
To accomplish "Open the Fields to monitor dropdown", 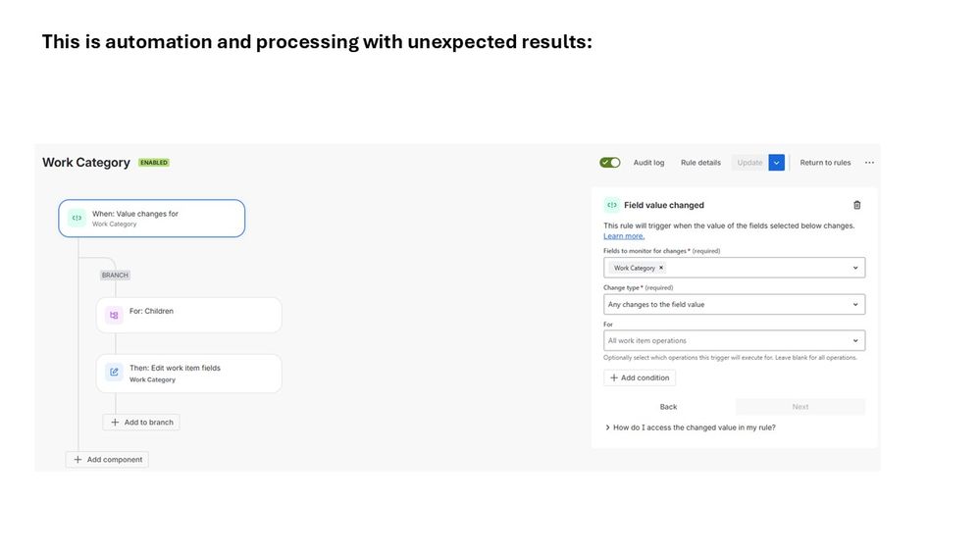I will 855,268.
